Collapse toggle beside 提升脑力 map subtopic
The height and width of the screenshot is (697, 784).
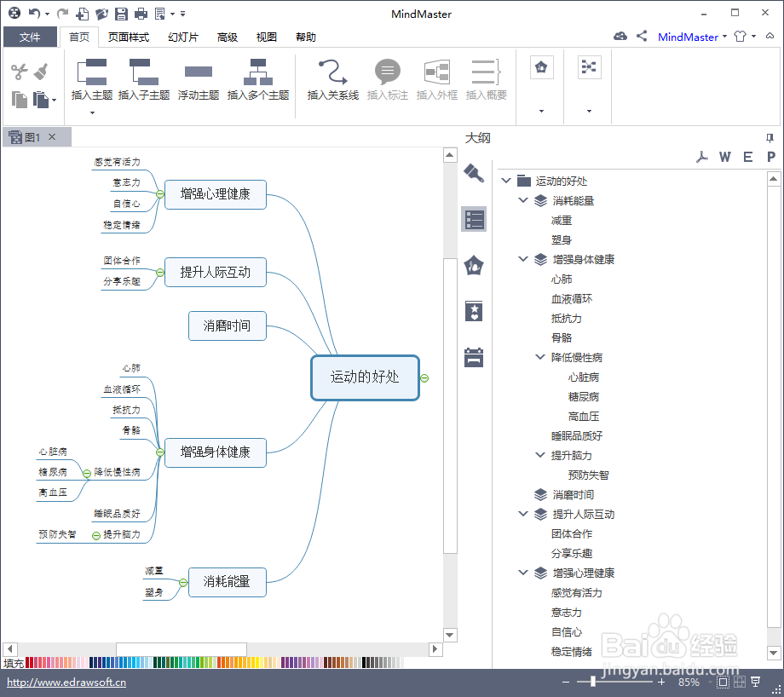[96, 536]
